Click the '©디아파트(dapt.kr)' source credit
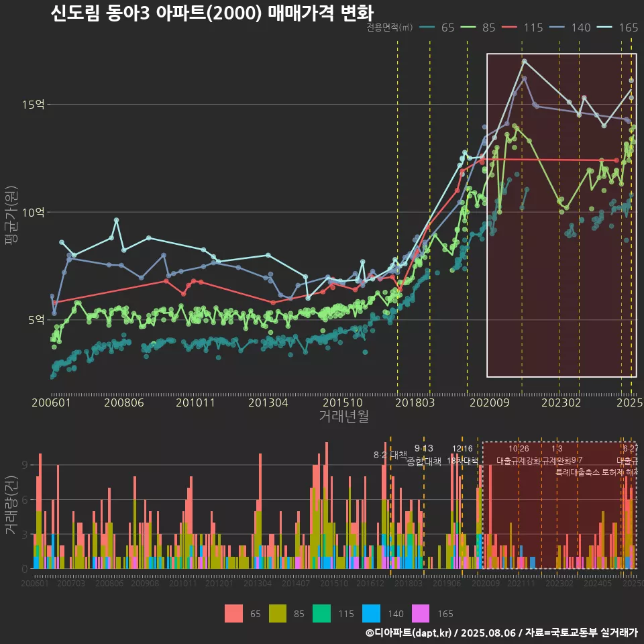Viewport: 644px width, 644px height. pyautogui.click(x=409, y=633)
